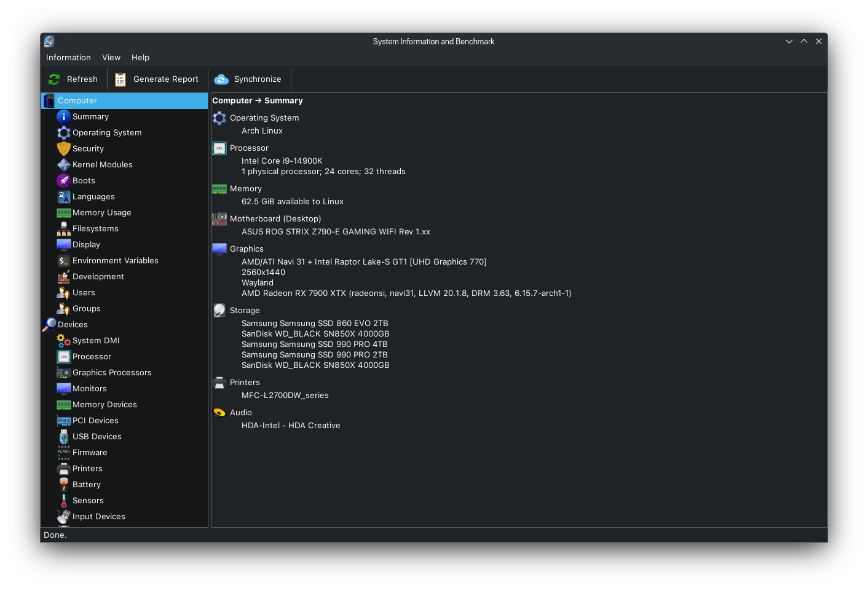The width and height of the screenshot is (868, 590).
Task: Select the Devices category row
Action: click(x=124, y=324)
